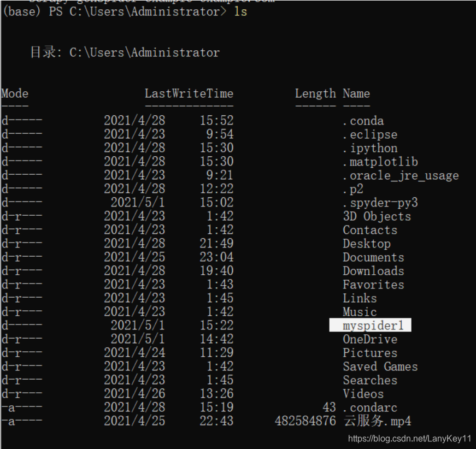
Task: Select the Searches folder name
Action: pyautogui.click(x=370, y=380)
